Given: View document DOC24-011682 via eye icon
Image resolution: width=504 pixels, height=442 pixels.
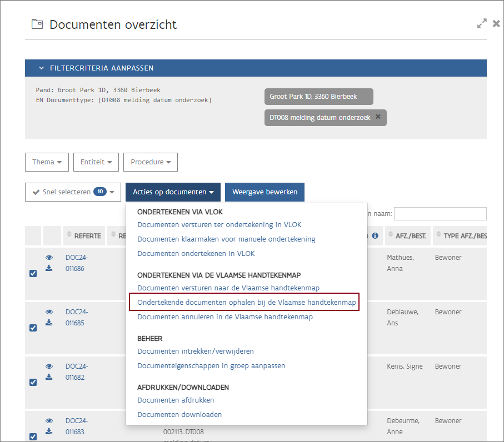Looking at the screenshot, I should click(x=49, y=366).
